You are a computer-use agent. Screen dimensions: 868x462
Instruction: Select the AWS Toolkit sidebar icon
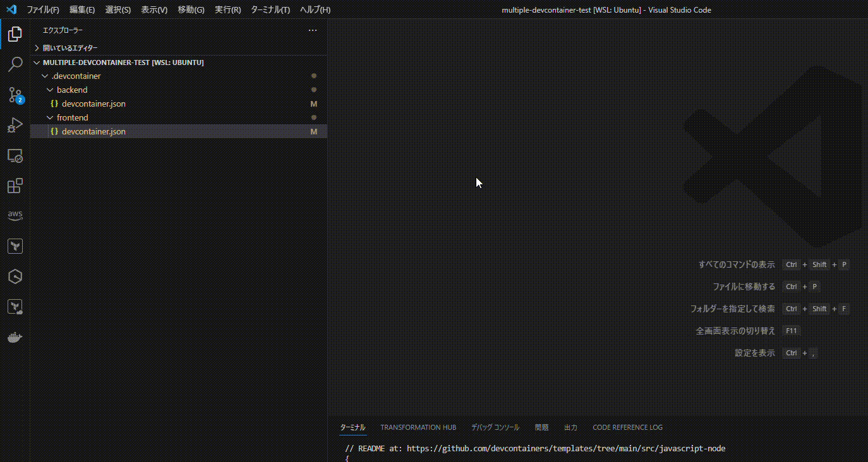click(15, 215)
